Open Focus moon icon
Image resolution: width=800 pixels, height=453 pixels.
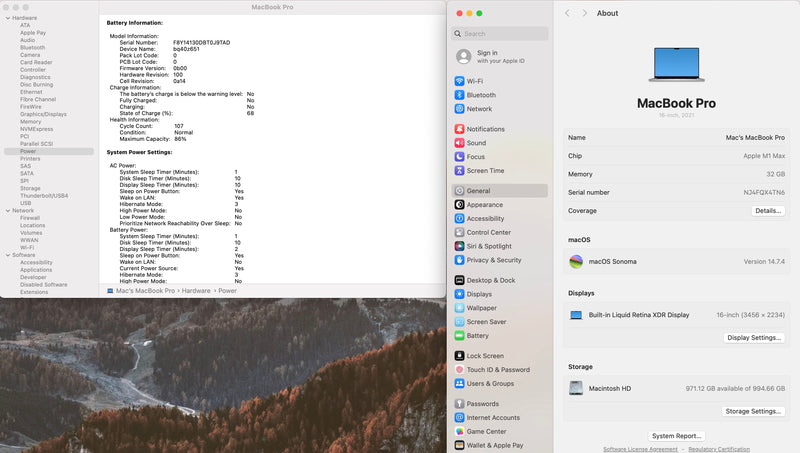(x=459, y=157)
